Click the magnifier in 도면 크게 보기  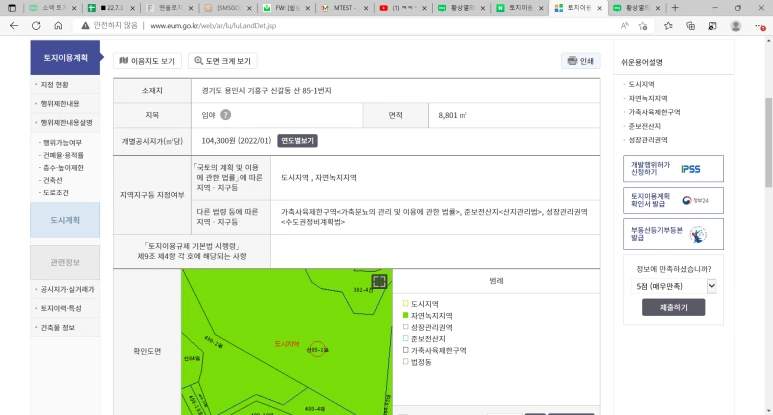pyautogui.click(x=198, y=61)
